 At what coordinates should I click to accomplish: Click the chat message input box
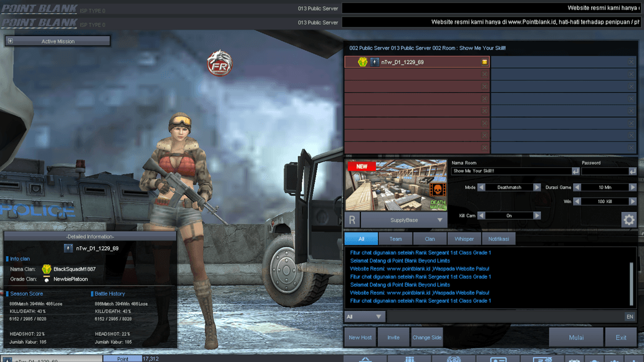[x=505, y=317]
